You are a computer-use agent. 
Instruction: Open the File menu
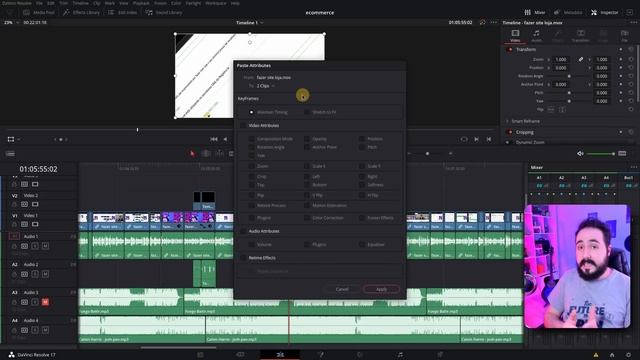pos(39,3)
